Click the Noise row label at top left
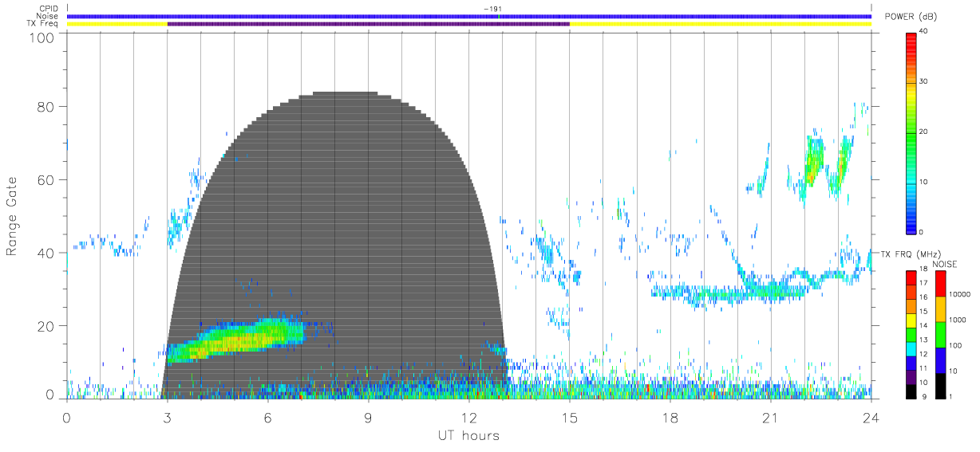This screenshot has width=980, height=452. (x=47, y=16)
